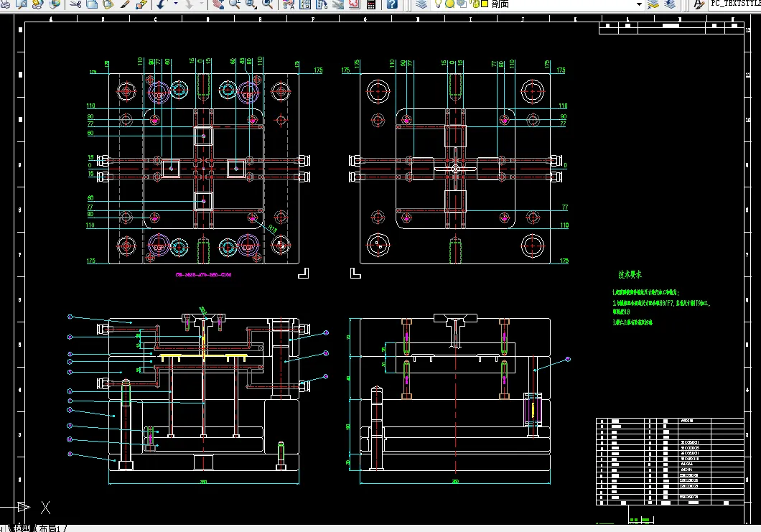Click the 技术要求 heading text
The image size is (761, 532).
630,274
